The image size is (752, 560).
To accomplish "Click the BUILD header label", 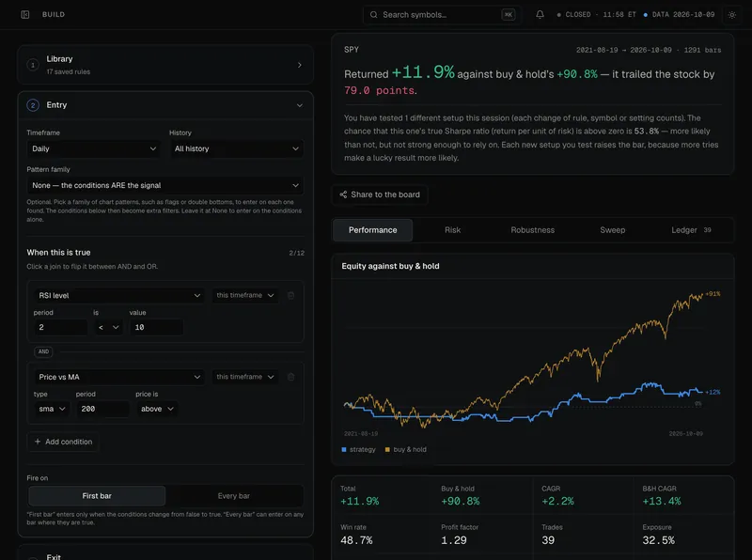I will pos(54,14).
